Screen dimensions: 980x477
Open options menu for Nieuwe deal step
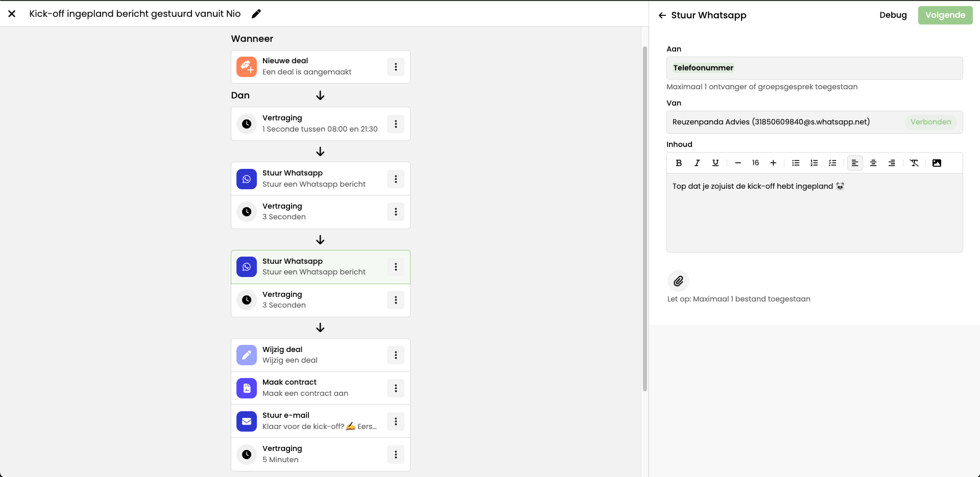pos(396,67)
